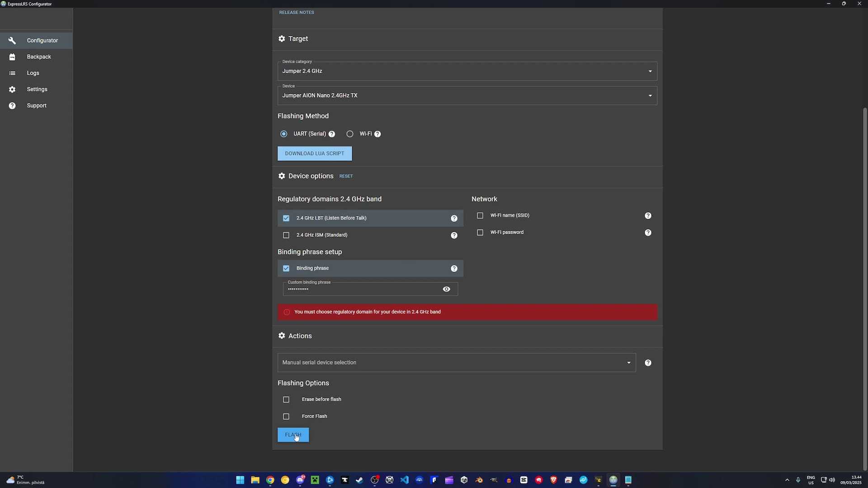Viewport: 868px width, 488px height.
Task: Select Wi-Fi flashing method
Action: [350, 134]
